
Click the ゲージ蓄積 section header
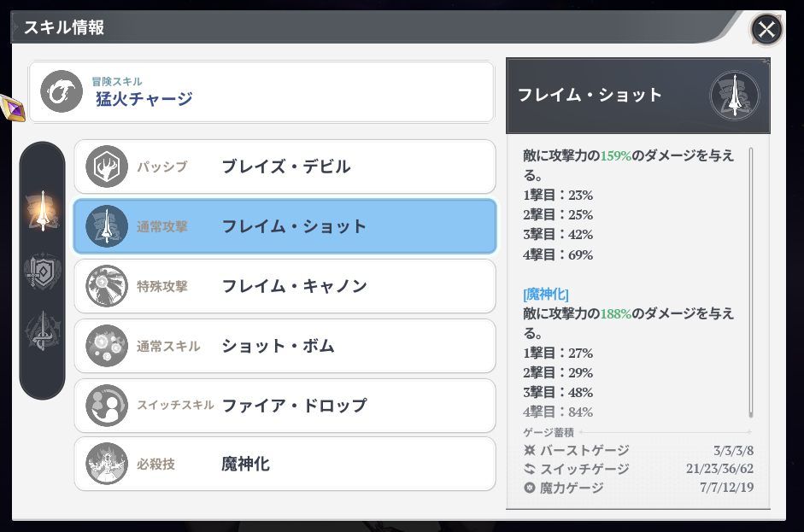pyautogui.click(x=549, y=432)
